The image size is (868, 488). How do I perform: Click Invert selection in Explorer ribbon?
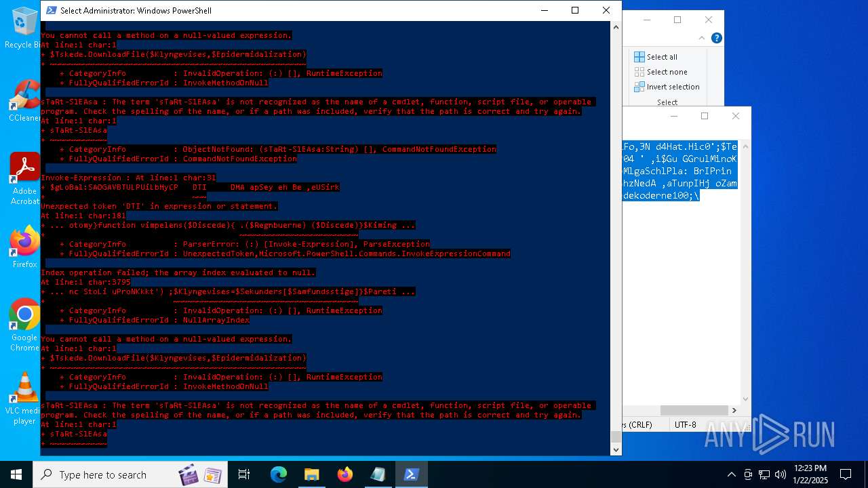(667, 87)
